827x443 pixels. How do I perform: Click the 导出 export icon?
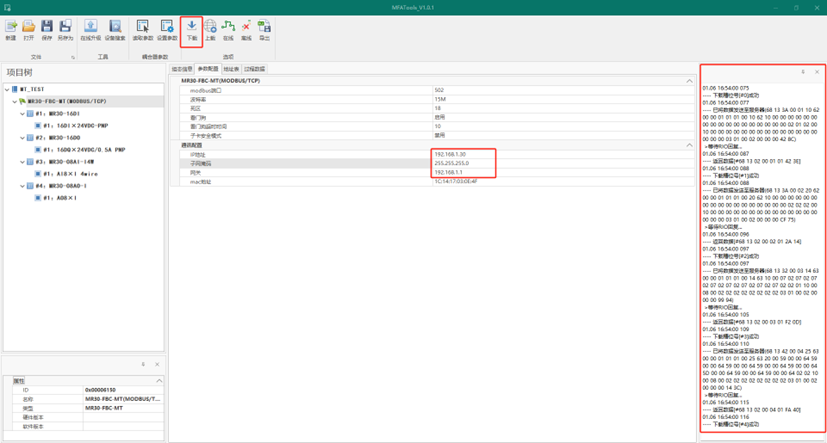pyautogui.click(x=264, y=27)
